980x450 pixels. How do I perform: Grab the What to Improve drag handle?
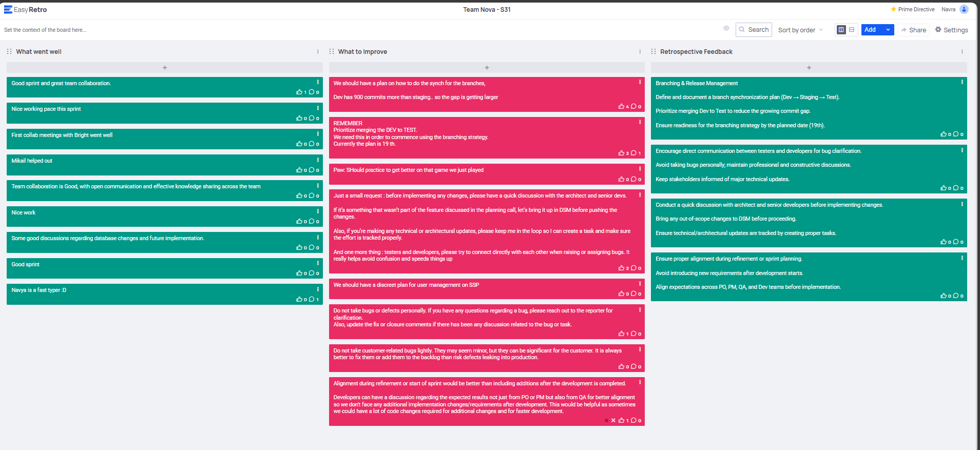(332, 51)
